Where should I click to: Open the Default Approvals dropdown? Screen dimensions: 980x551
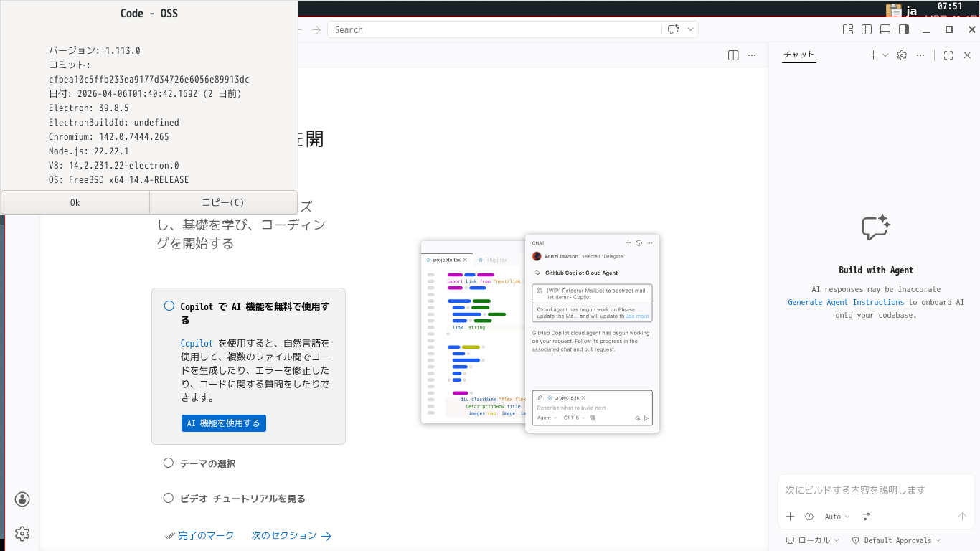tap(895, 540)
